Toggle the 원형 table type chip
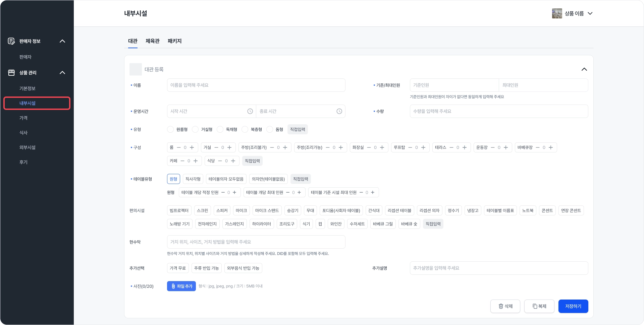The height and width of the screenshot is (325, 644). click(173, 179)
